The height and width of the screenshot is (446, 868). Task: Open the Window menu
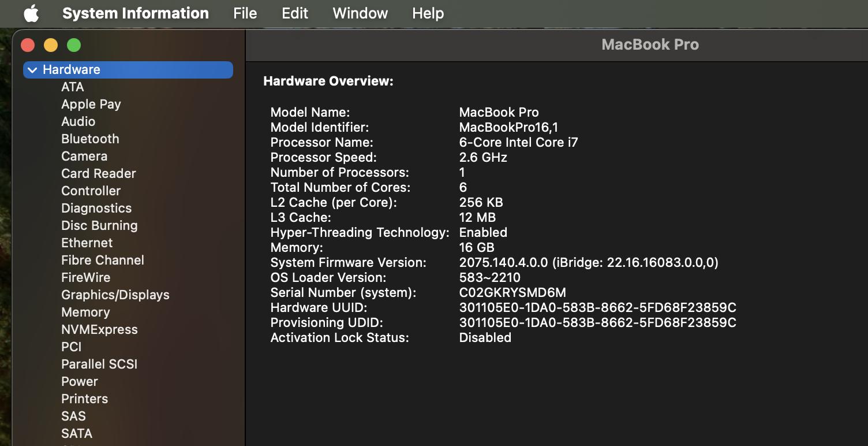(360, 13)
